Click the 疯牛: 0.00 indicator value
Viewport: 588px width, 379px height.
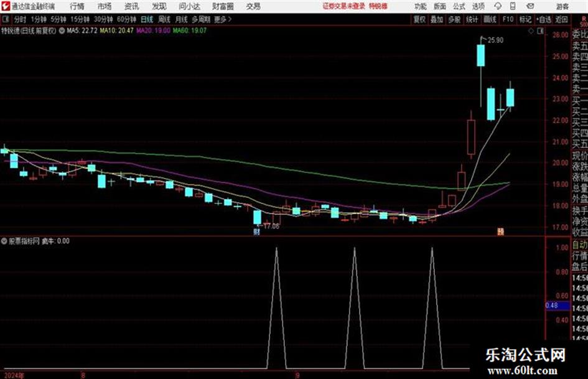pyautogui.click(x=55, y=241)
